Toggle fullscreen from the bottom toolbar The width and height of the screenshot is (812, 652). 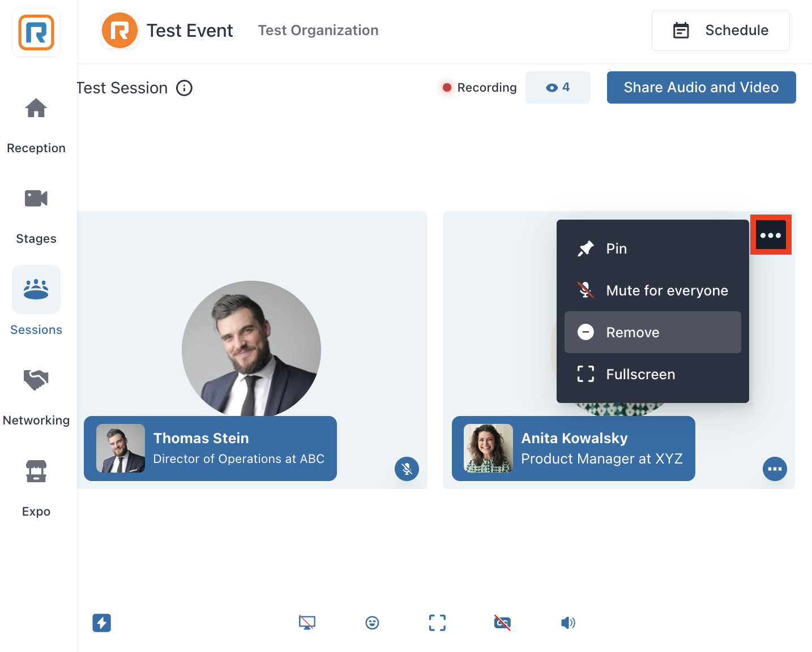(437, 623)
